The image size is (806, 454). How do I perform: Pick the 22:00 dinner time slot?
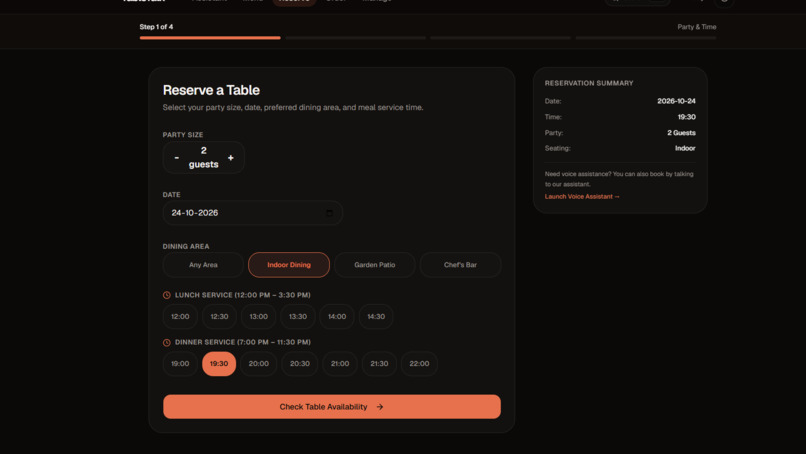pos(419,364)
